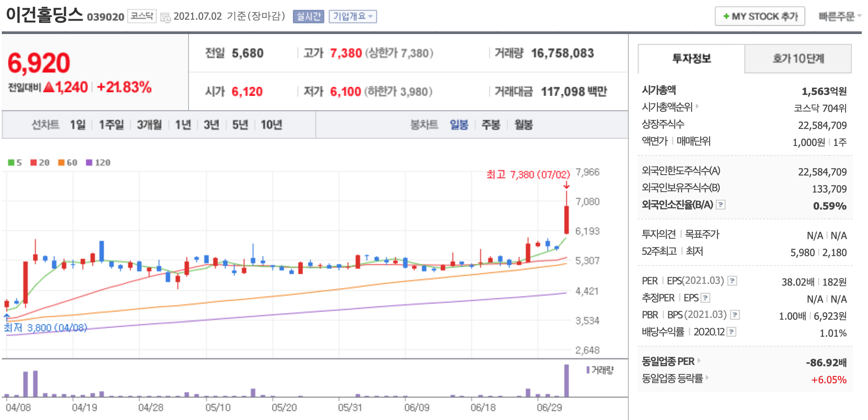Open the 빠른주문 dropdown

[x=840, y=16]
